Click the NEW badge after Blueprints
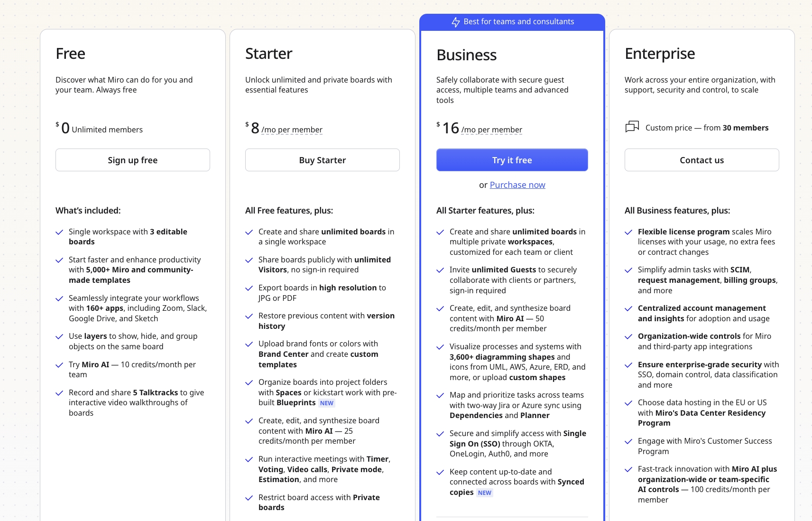This screenshot has width=812, height=521. pyautogui.click(x=327, y=403)
